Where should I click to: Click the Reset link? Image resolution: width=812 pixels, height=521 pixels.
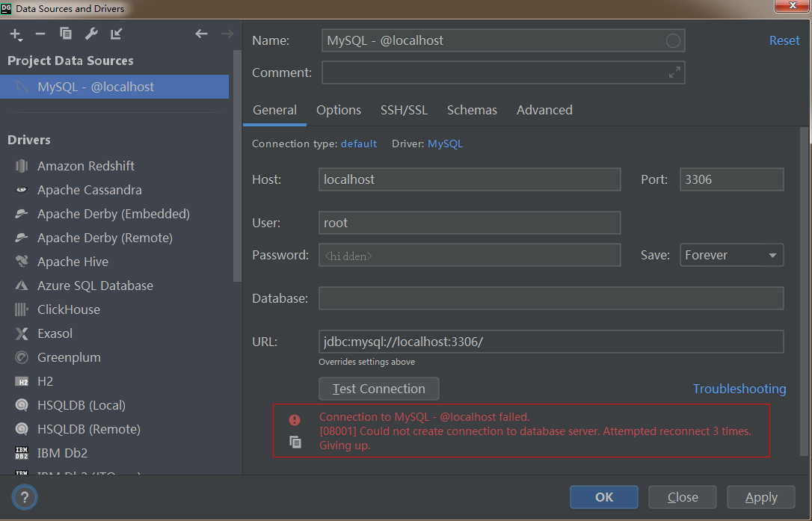tap(784, 41)
